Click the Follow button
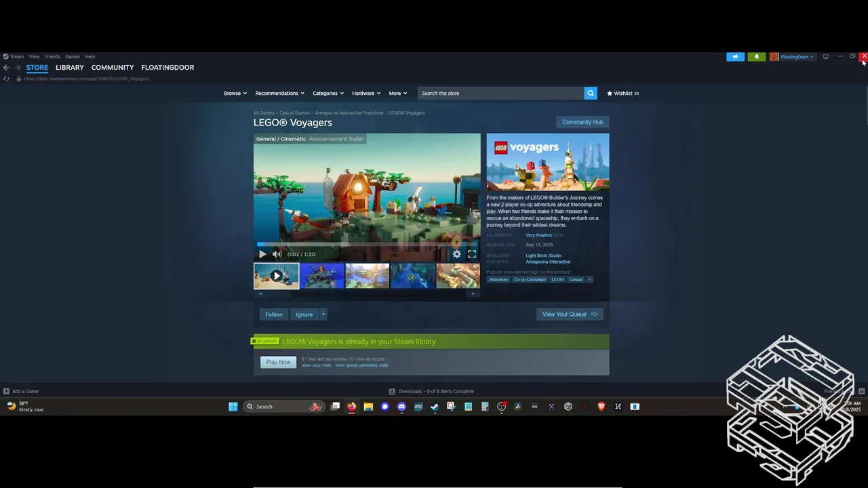Screen dimensions: 868x488 pyautogui.click(x=274, y=314)
